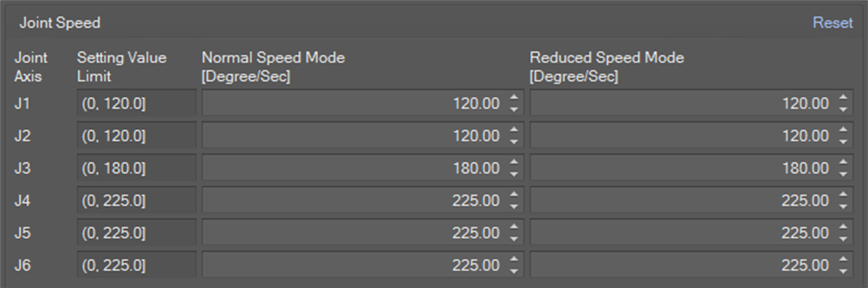Decrease J3 Normal Speed with down arrow
This screenshot has width=868, height=288.
coord(514,174)
